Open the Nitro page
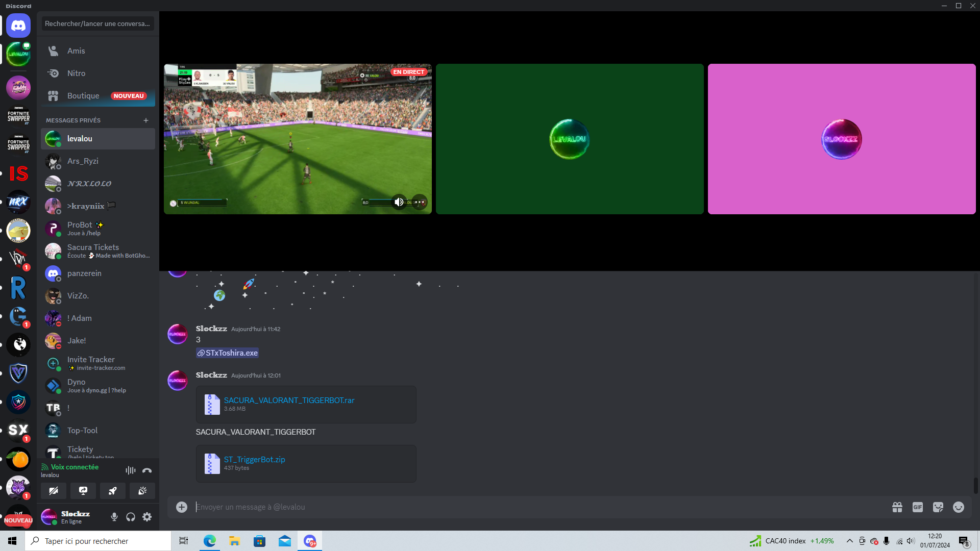Viewport: 980px width, 551px height. point(98,73)
